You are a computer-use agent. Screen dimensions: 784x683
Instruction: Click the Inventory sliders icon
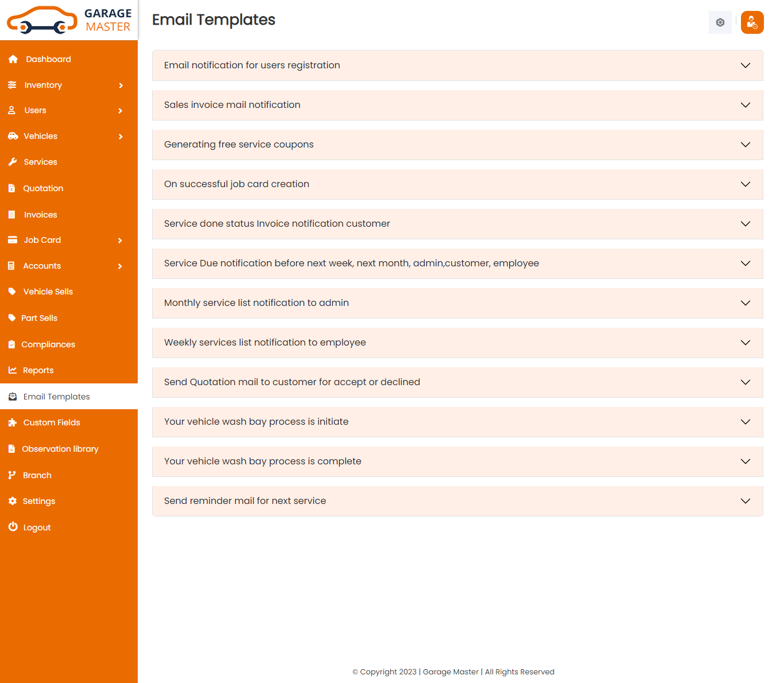[13, 84]
